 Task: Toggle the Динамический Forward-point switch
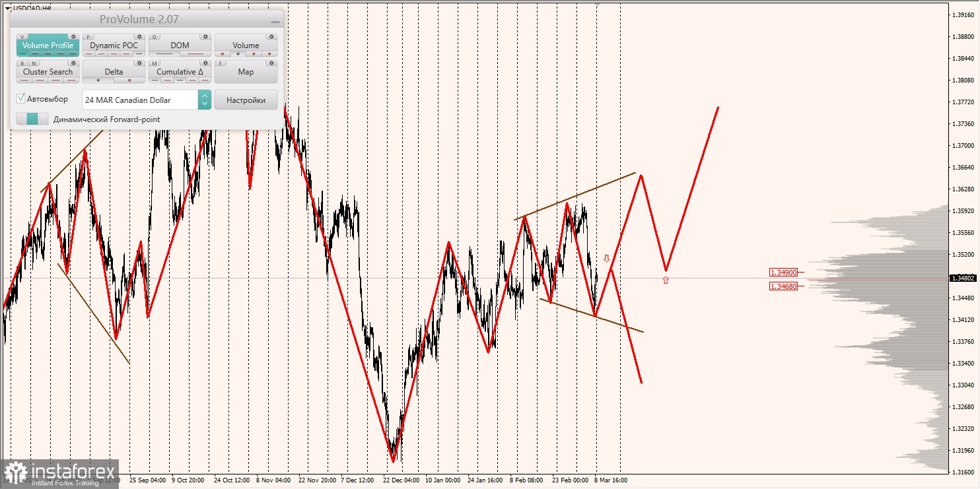tap(32, 119)
